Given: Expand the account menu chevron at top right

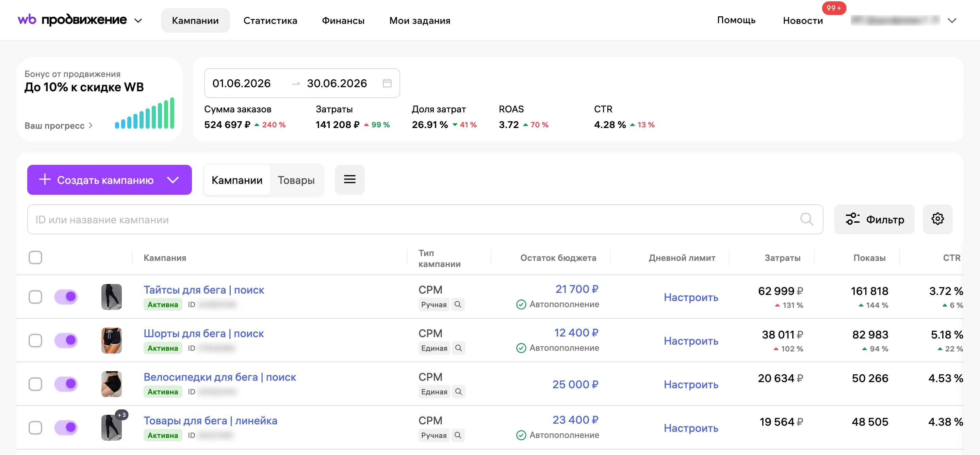Looking at the screenshot, I should click(x=952, y=20).
